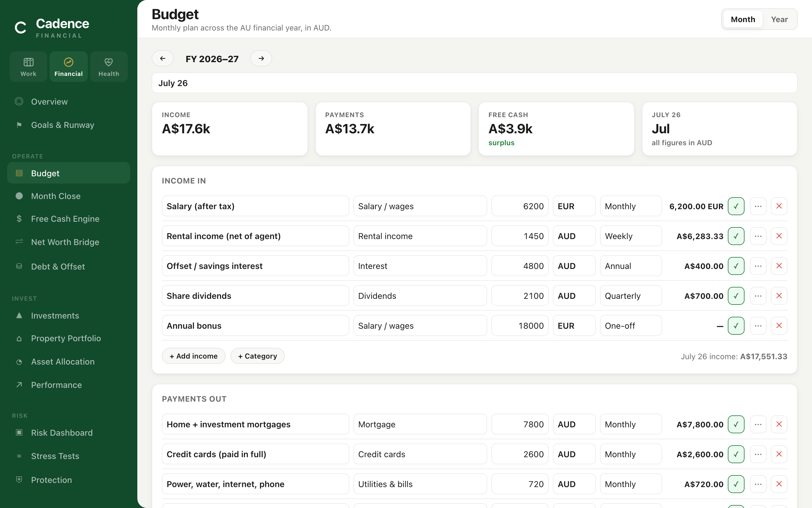The width and height of the screenshot is (812, 508).
Task: Open Stress Tests
Action: (68, 456)
